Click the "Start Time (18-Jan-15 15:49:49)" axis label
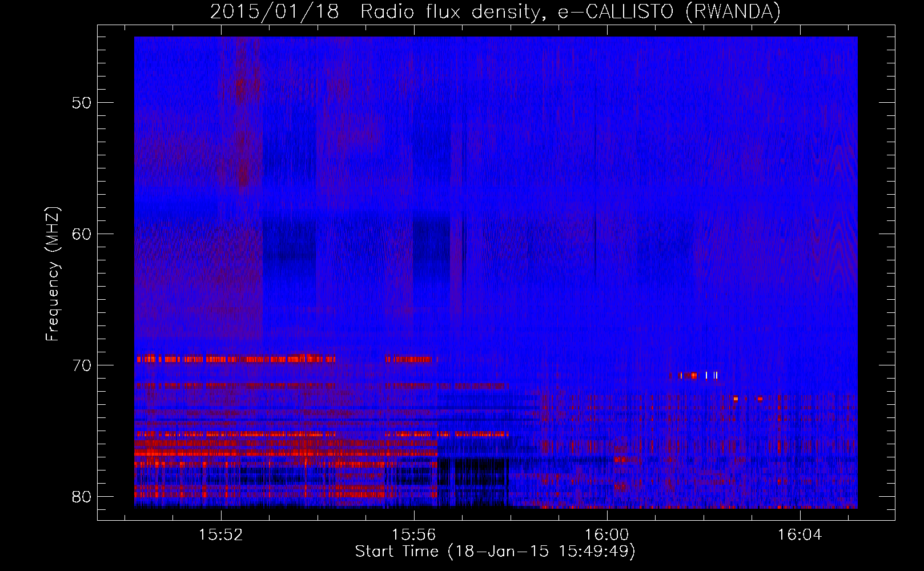Image resolution: width=924 pixels, height=571 pixels. tap(495, 552)
